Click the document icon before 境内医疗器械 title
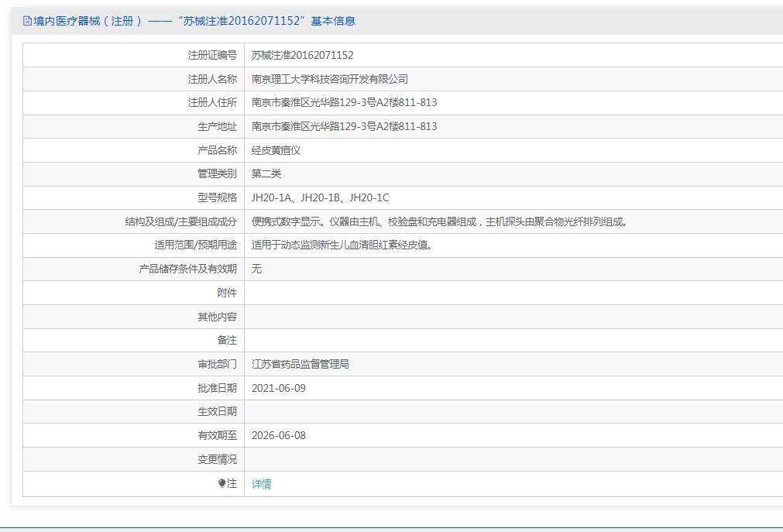Viewport: 783px width, 532px height. tap(27, 20)
